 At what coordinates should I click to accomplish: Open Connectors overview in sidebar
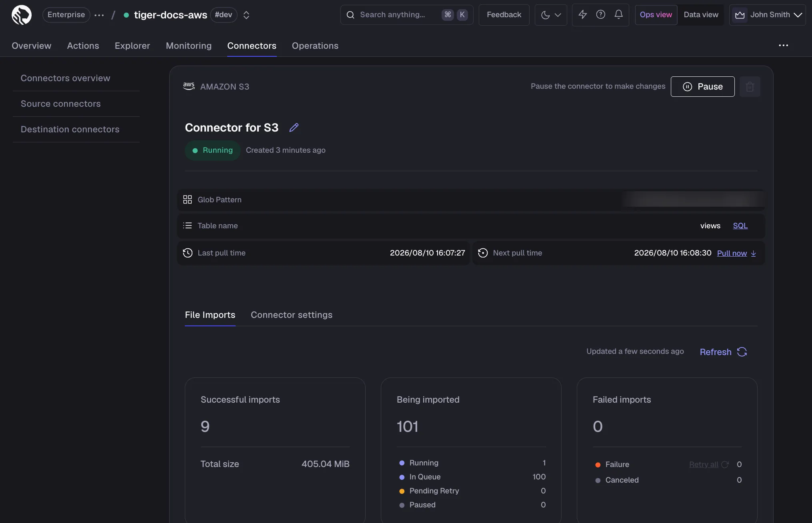[76, 78]
